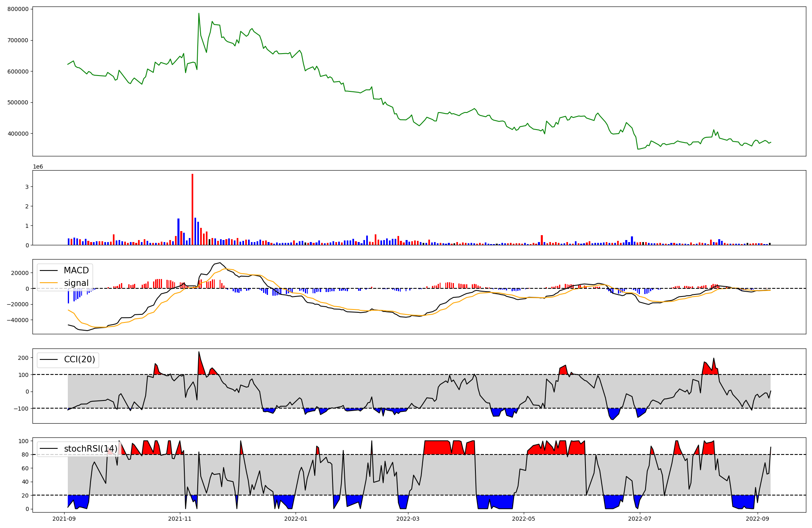Click the highest peak of the green price line

click(199, 14)
